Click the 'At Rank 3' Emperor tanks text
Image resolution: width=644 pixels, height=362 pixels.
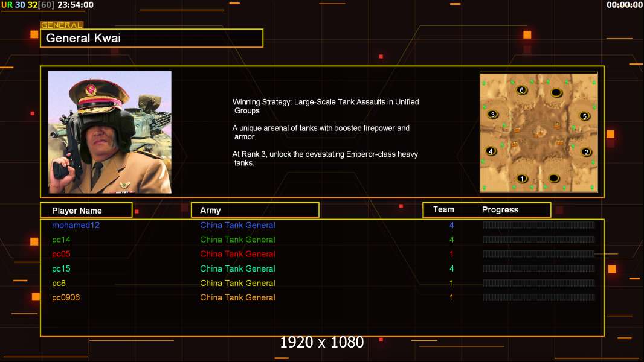(x=325, y=159)
